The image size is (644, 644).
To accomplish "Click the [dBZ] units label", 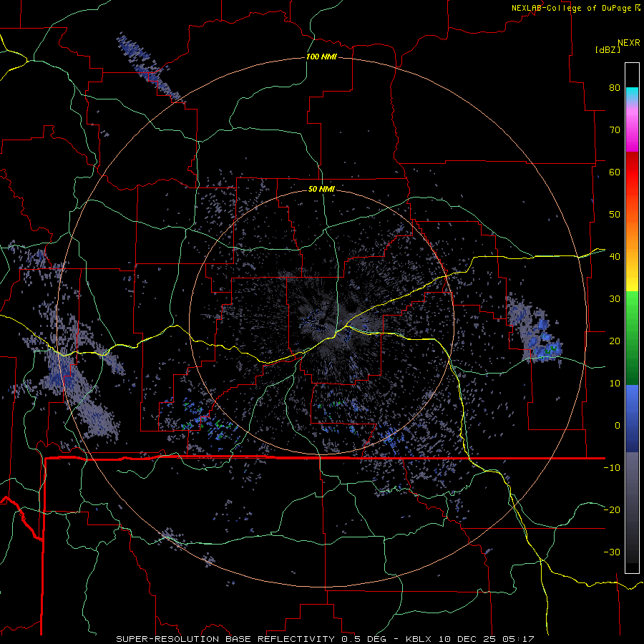I will tap(608, 49).
